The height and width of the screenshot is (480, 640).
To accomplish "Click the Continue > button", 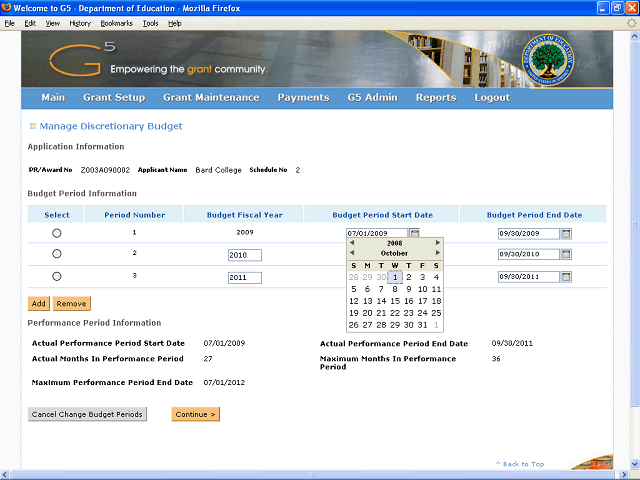I will pyautogui.click(x=195, y=414).
